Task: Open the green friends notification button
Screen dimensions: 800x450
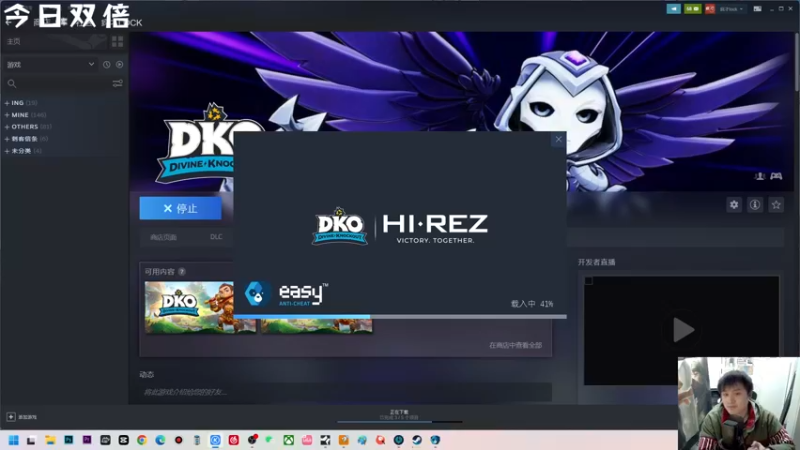Action: pyautogui.click(x=692, y=9)
